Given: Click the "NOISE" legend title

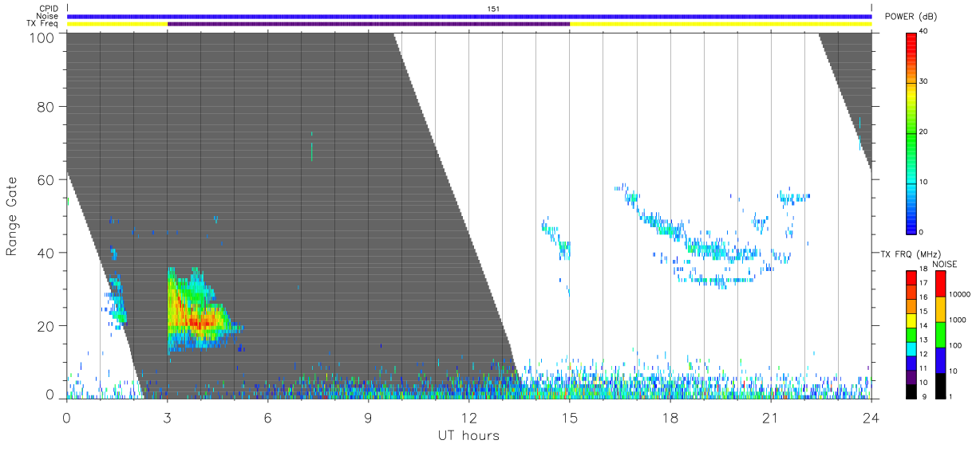Looking at the screenshot, I should pos(945,264).
